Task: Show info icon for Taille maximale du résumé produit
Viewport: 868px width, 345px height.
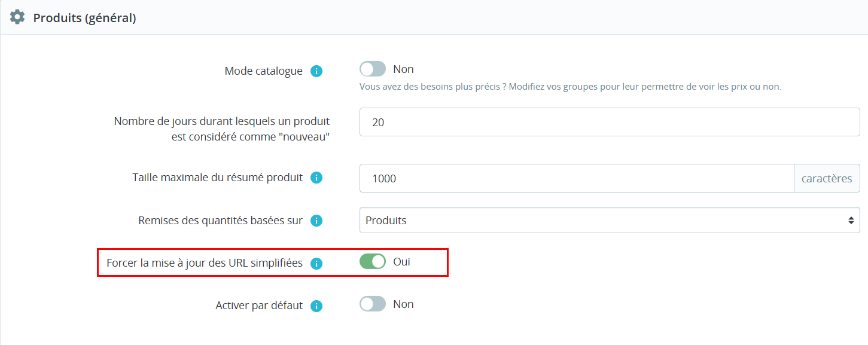Action: coord(316,178)
